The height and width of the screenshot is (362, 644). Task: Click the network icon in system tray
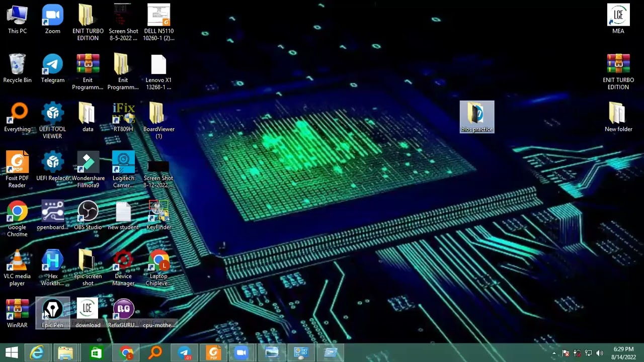tap(588, 353)
